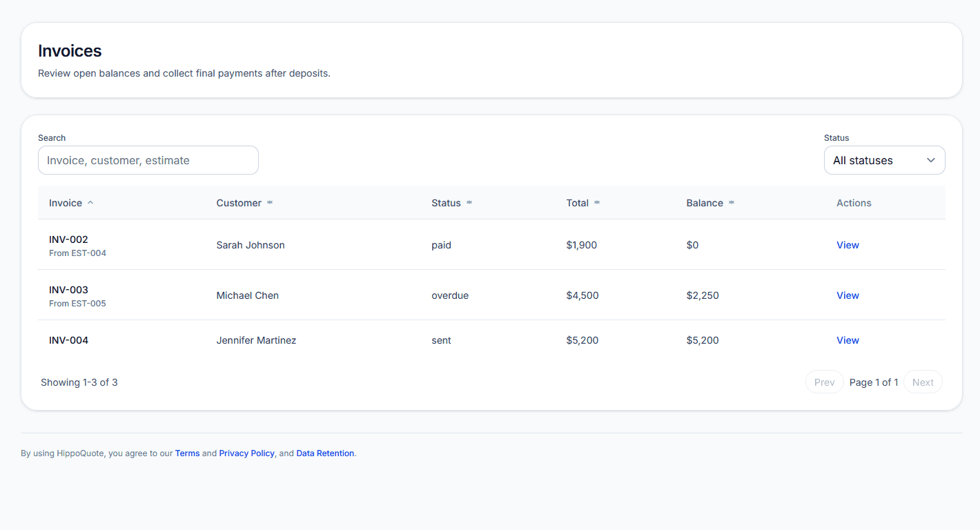980x530 pixels.
Task: Click the INV-003 invoice number
Action: coord(68,290)
